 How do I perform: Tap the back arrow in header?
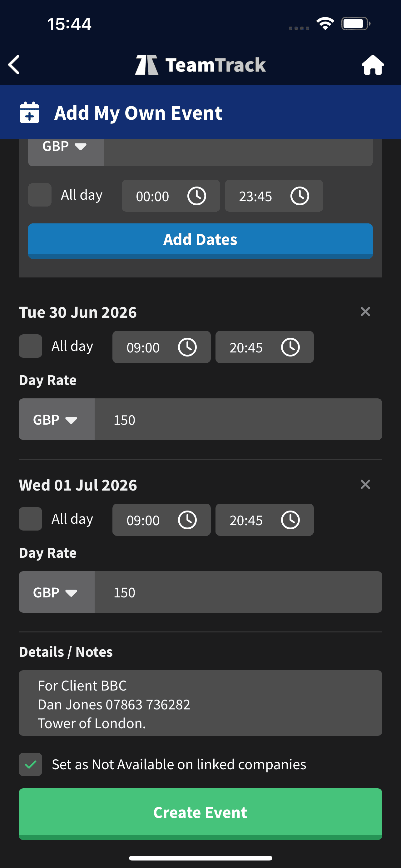[x=14, y=65]
